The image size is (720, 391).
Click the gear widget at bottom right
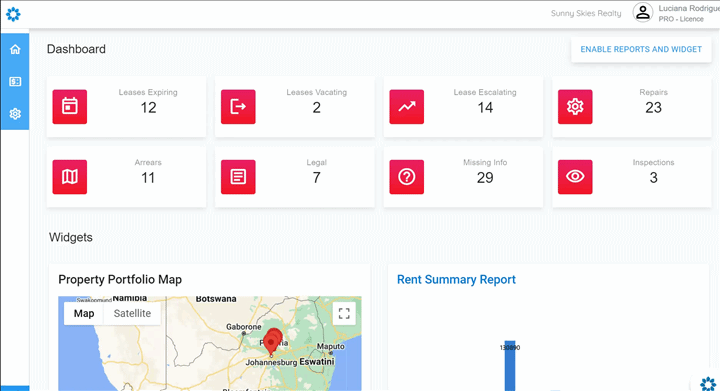(708, 384)
